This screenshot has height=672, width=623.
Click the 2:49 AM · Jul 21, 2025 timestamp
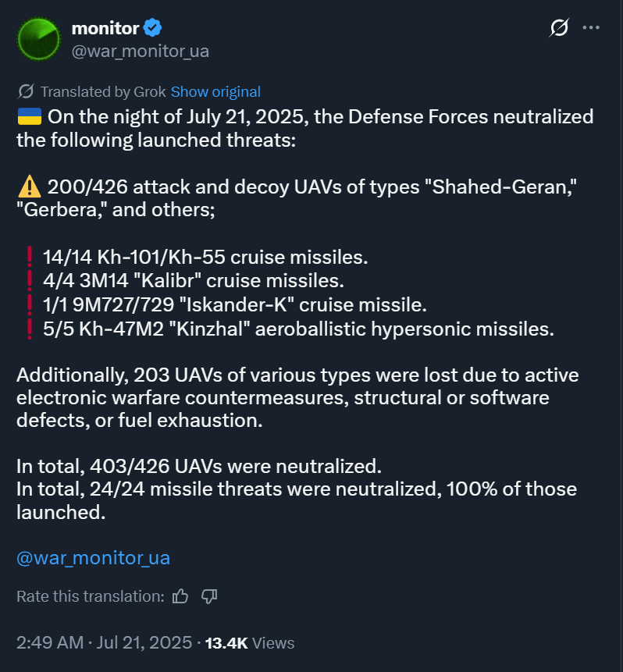[104, 642]
